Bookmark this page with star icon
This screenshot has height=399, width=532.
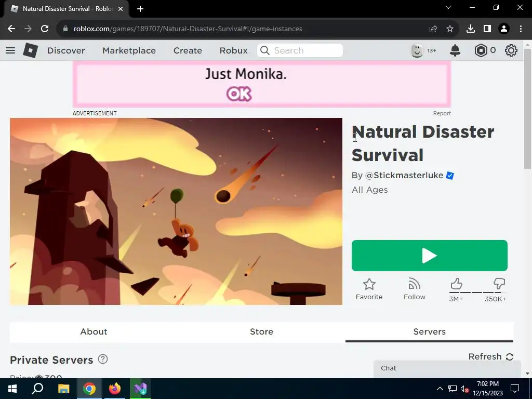click(450, 29)
